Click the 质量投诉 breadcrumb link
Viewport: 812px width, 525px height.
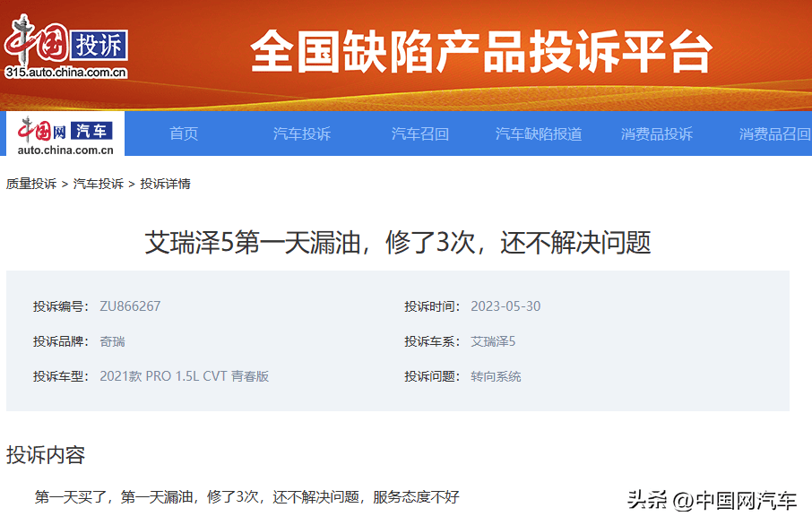31,184
